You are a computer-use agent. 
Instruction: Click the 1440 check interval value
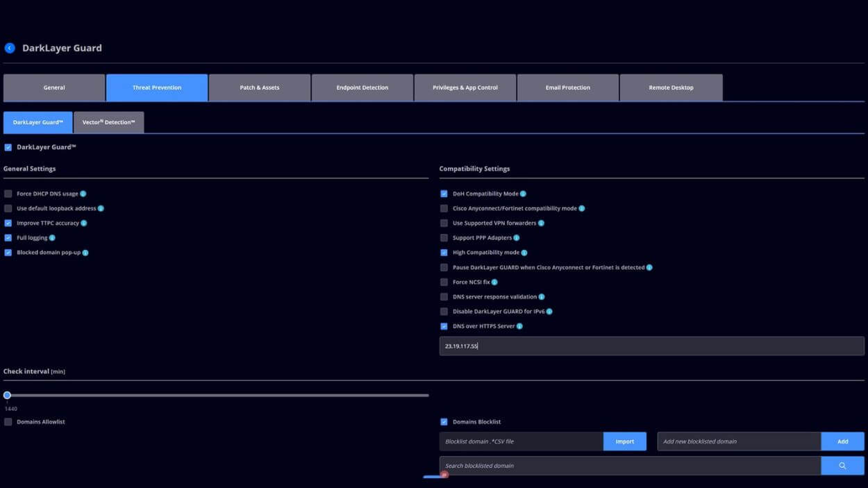click(11, 409)
